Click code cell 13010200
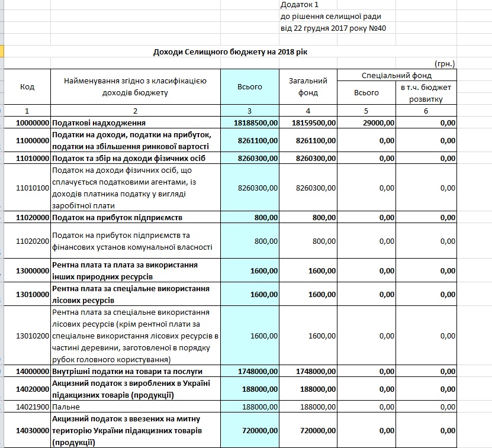Viewport: 492px width, 448px height. click(x=27, y=336)
